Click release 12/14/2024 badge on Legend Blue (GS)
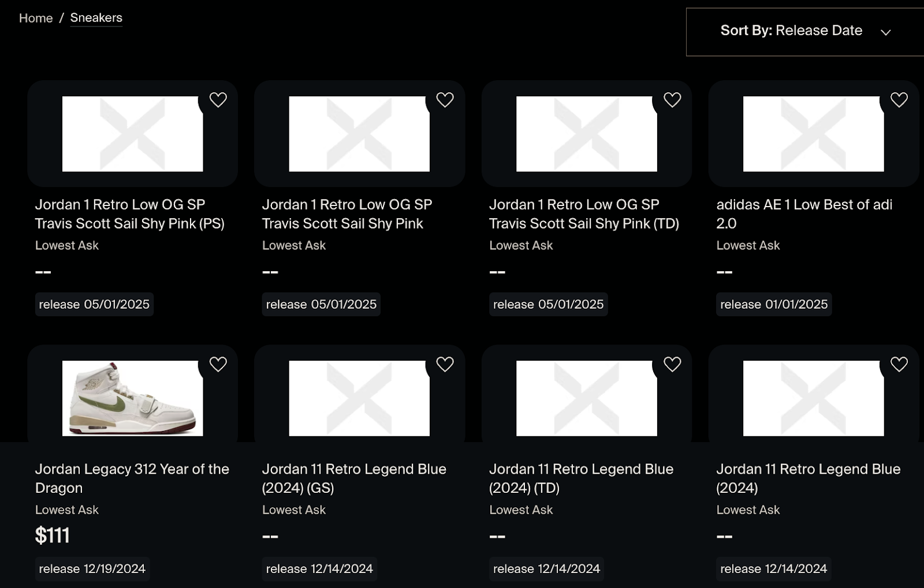 coord(319,568)
